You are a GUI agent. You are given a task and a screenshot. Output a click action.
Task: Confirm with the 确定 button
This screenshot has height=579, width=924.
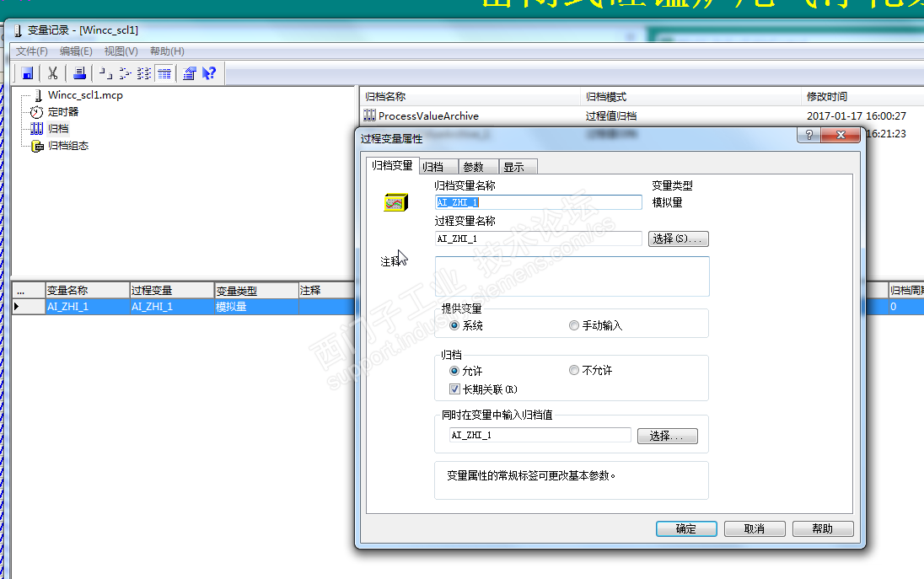pyautogui.click(x=686, y=529)
